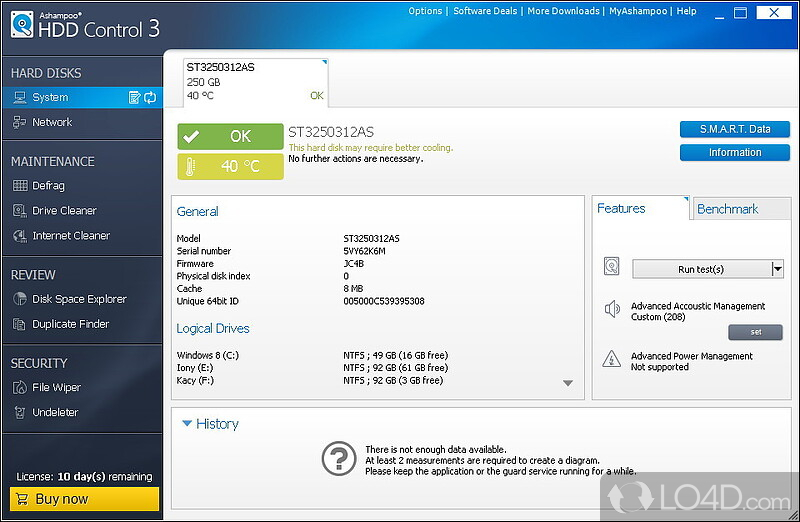The height and width of the screenshot is (522, 800).
Task: Open the Options menu in header
Action: point(425,11)
